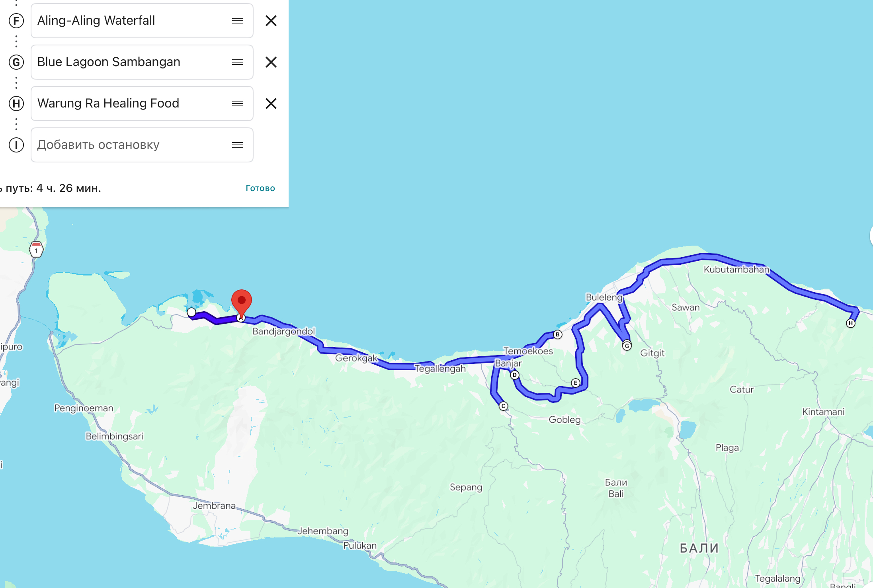
Task: Select route marker C on the map
Action: [503, 406]
